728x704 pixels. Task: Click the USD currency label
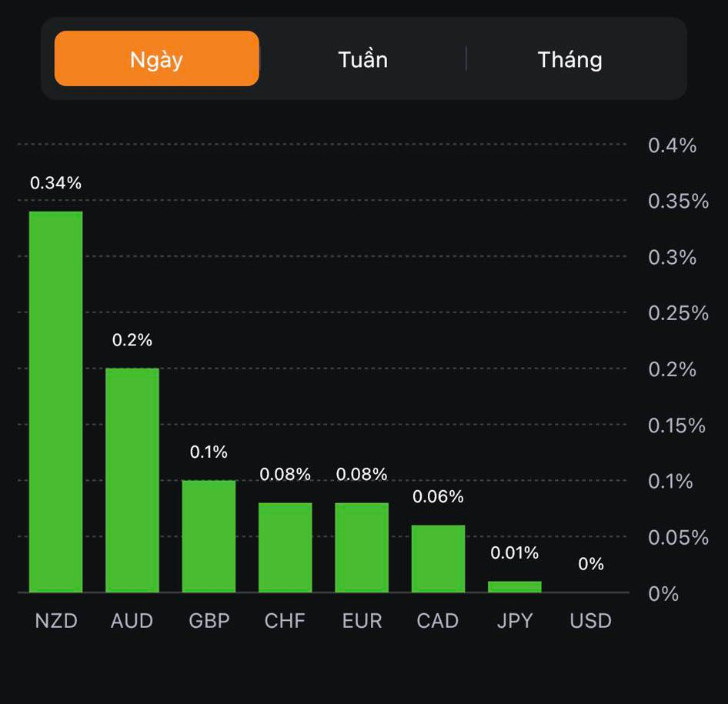point(591,621)
